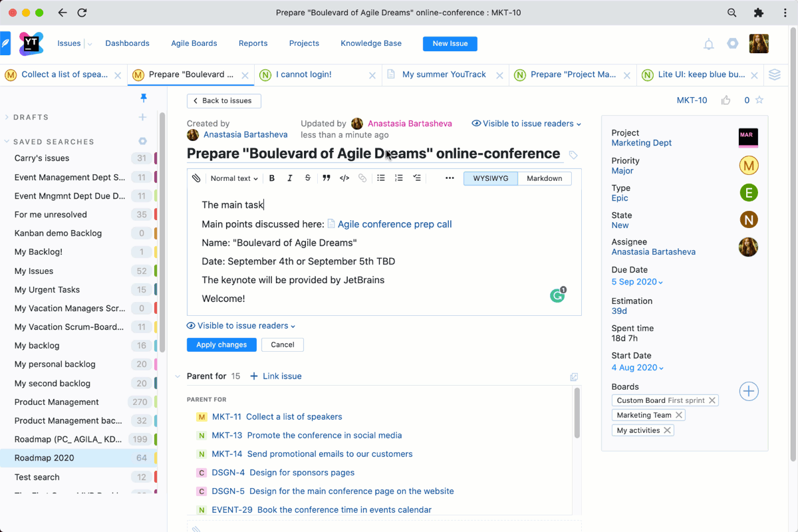Image resolution: width=798 pixels, height=532 pixels.
Task: Click Link issue next to Parent for
Action: tap(276, 376)
